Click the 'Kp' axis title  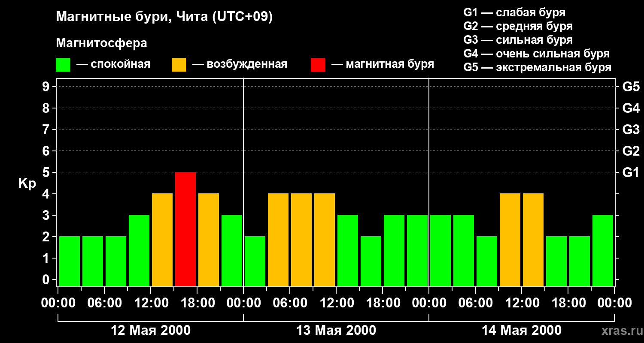(27, 184)
